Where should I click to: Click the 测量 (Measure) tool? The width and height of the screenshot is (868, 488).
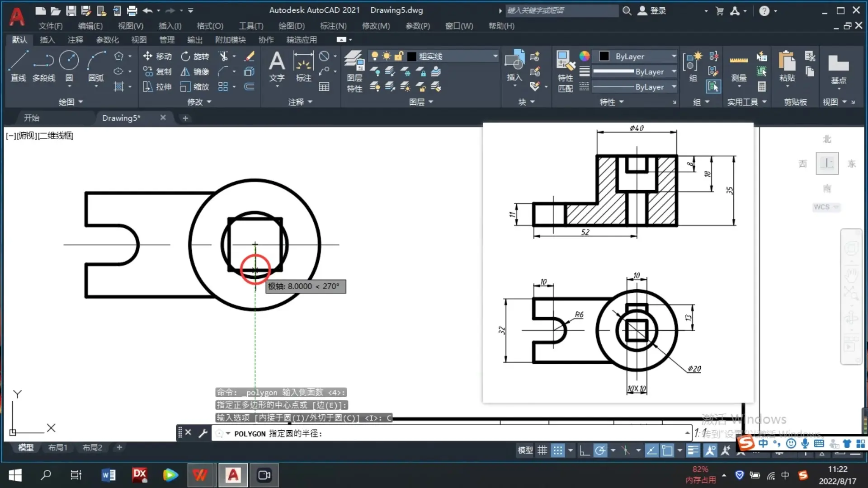coord(739,68)
